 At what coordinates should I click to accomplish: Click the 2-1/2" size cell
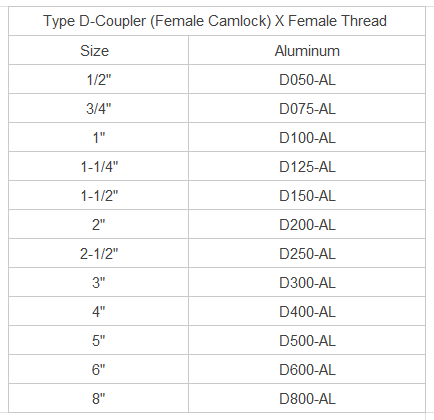click(x=99, y=254)
